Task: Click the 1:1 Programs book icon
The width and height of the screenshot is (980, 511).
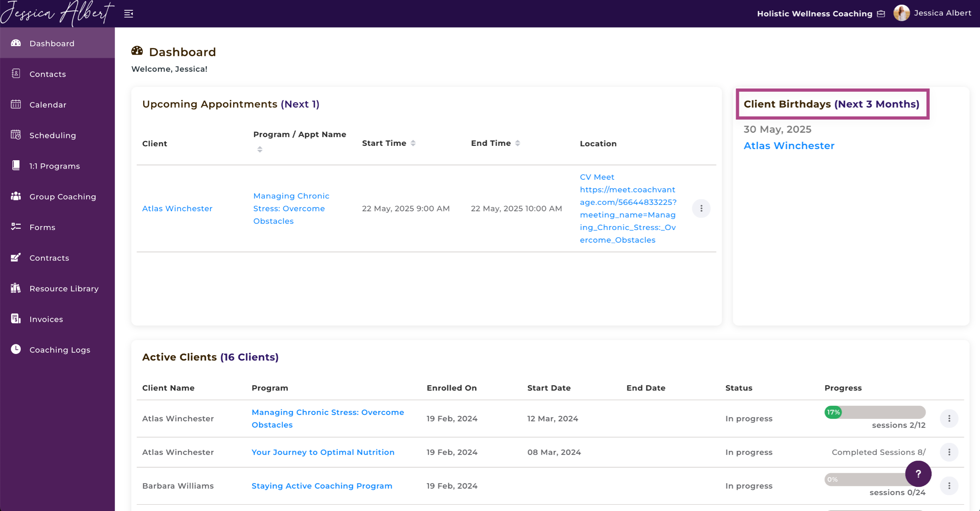Action: [16, 165]
